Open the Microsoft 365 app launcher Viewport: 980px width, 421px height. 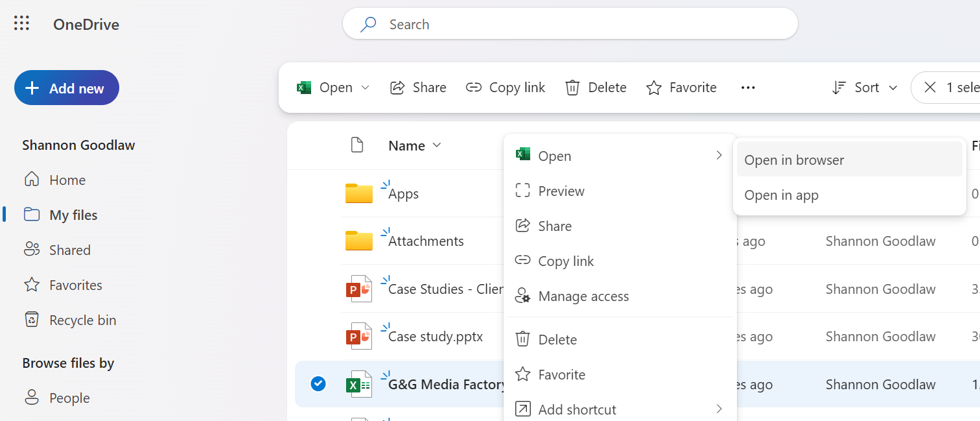(21, 23)
